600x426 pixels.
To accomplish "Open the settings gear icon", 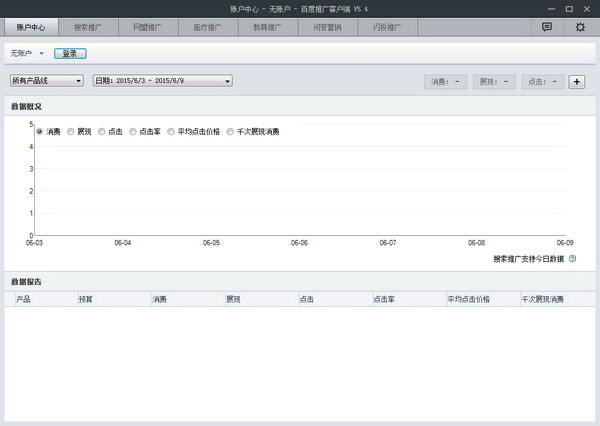I will tap(580, 27).
